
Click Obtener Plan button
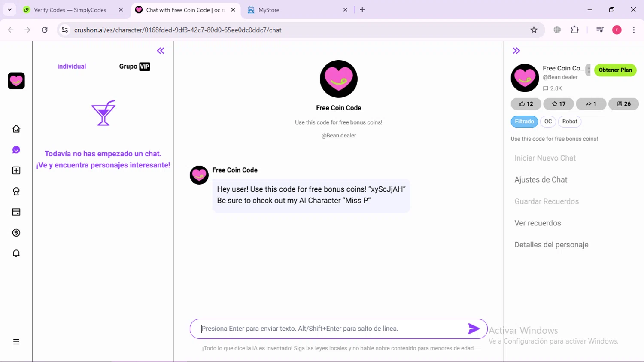click(x=615, y=70)
